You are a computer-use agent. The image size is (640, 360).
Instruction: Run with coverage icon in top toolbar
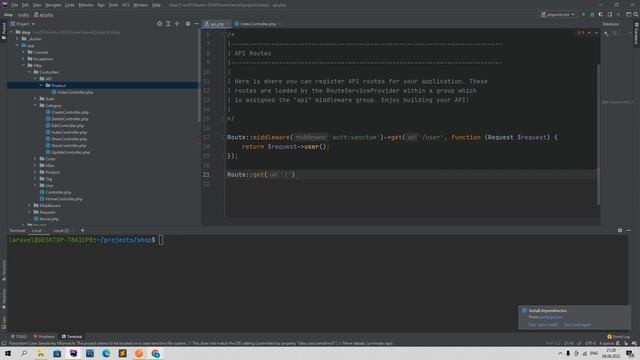click(601, 14)
